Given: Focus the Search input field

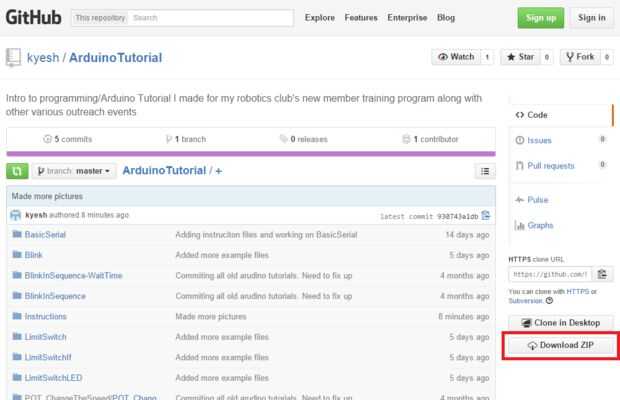Looking at the screenshot, I should click(x=211, y=18).
